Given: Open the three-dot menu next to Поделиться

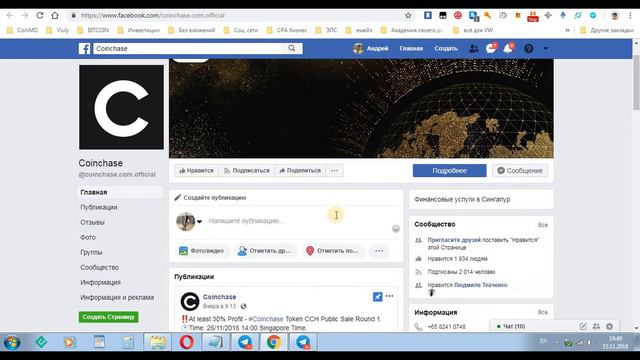Looking at the screenshot, I should tap(334, 171).
